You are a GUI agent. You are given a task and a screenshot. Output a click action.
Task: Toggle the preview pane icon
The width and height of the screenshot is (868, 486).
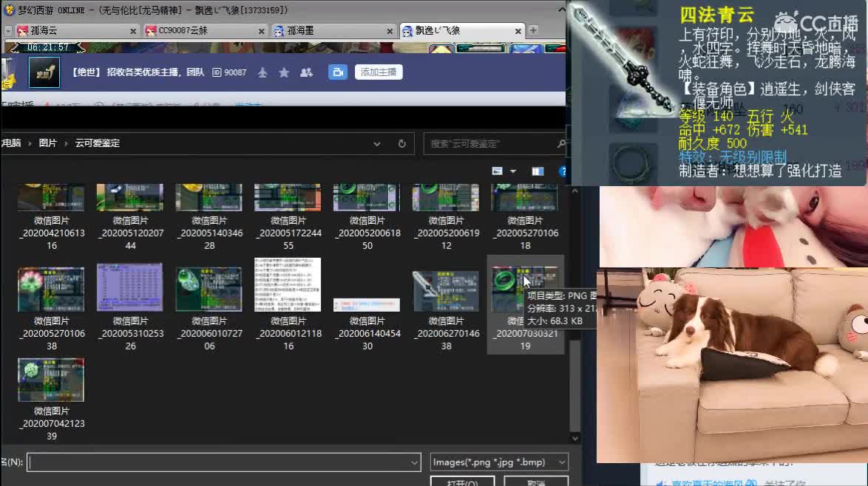click(x=538, y=171)
